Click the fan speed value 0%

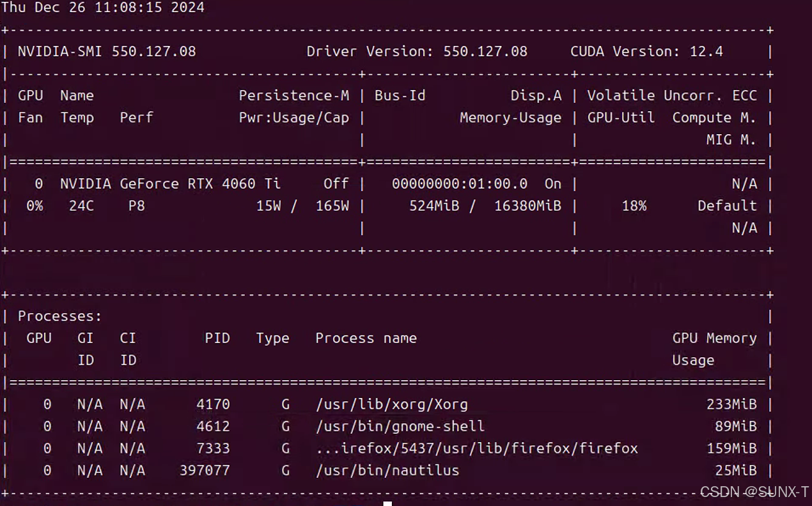[35, 206]
